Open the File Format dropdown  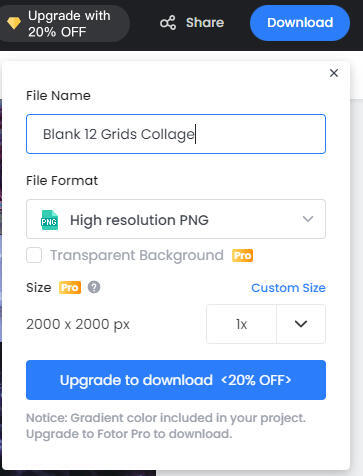pyautogui.click(x=176, y=219)
